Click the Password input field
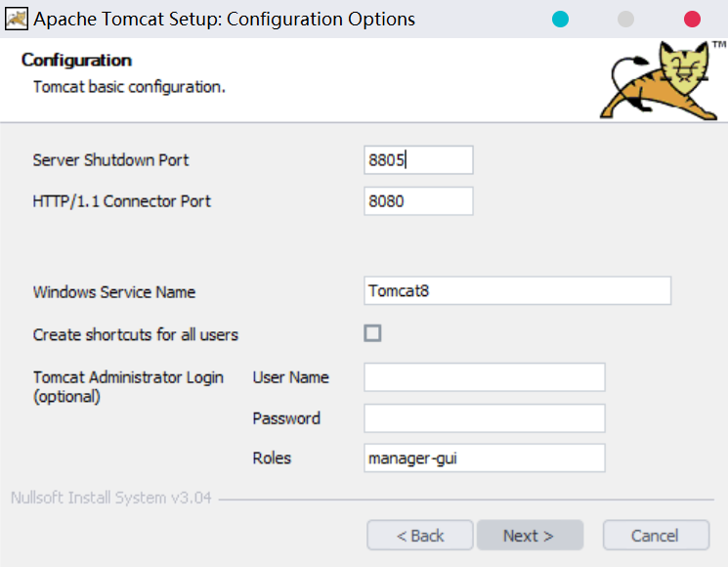This screenshot has width=728, height=567. pos(485,418)
